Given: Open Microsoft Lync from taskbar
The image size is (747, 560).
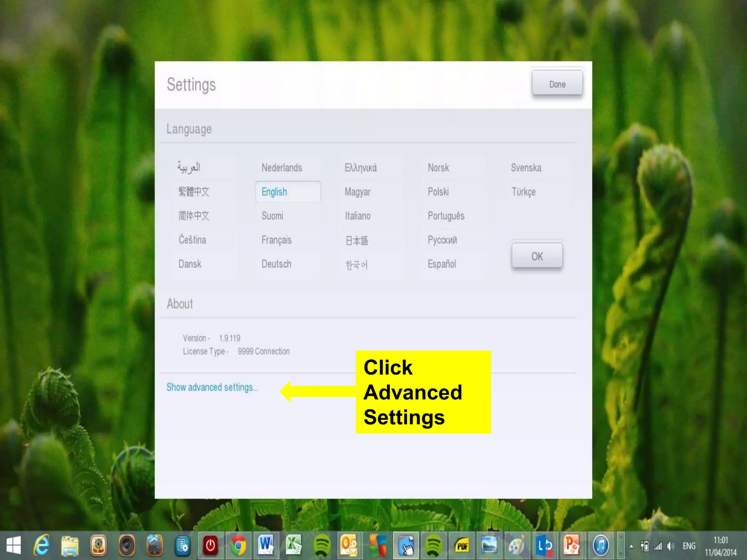Looking at the screenshot, I should tap(545, 546).
